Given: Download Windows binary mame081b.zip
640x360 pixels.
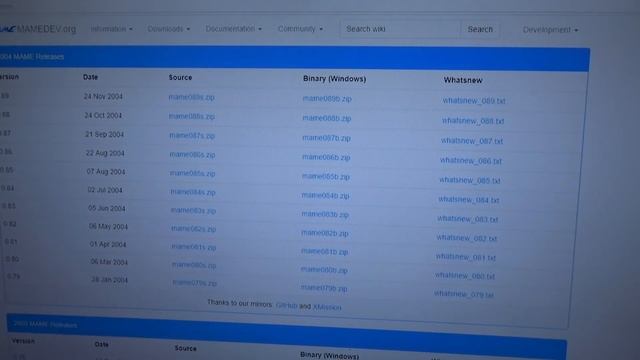Looking at the screenshot, I should tap(324, 251).
